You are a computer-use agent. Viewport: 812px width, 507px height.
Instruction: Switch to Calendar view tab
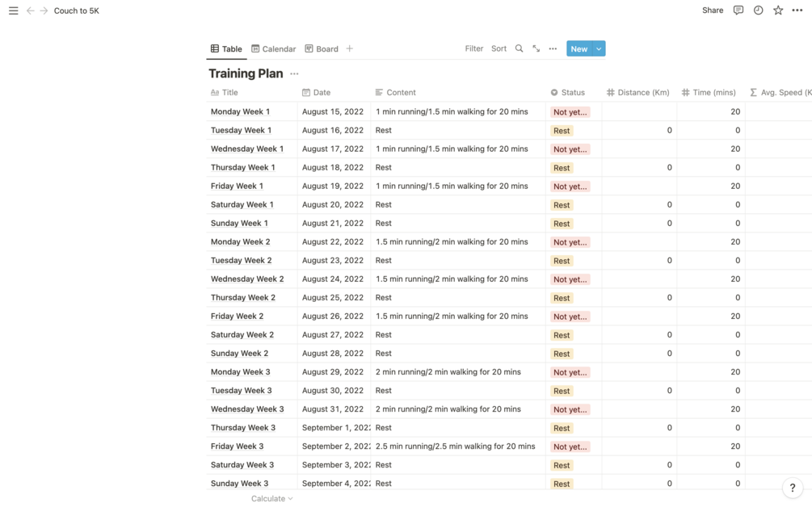pos(273,48)
